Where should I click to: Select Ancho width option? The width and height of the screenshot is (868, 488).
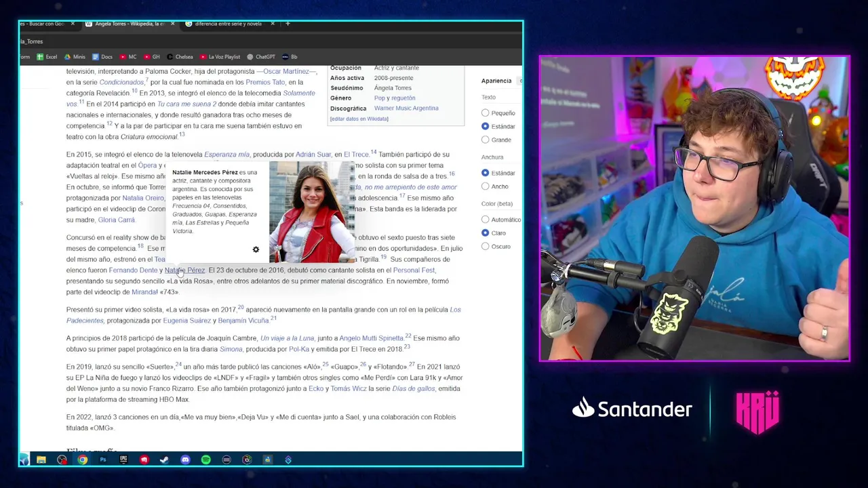point(485,186)
